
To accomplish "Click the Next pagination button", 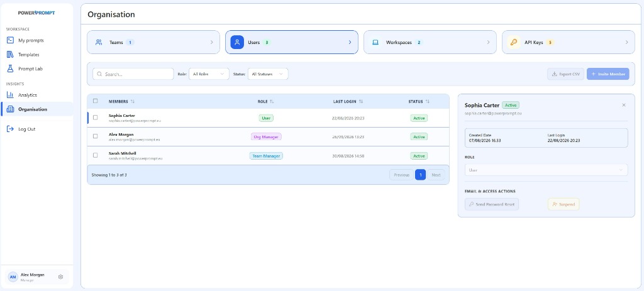I will [436, 175].
